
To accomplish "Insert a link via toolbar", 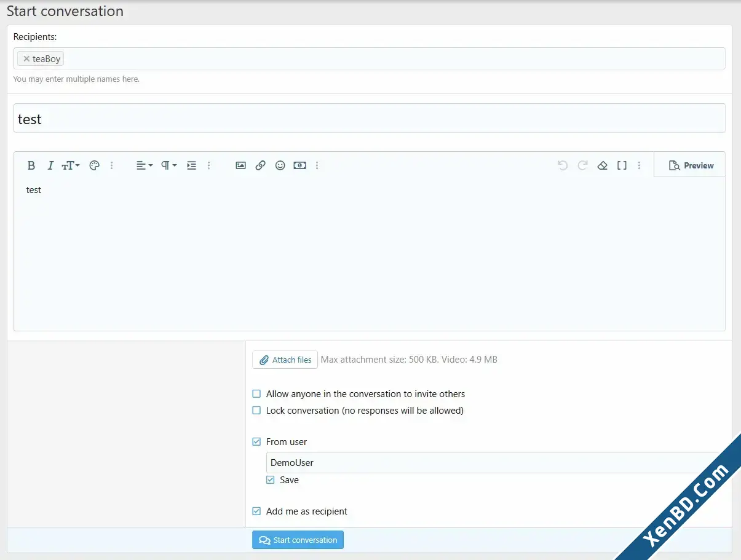I will point(261,165).
